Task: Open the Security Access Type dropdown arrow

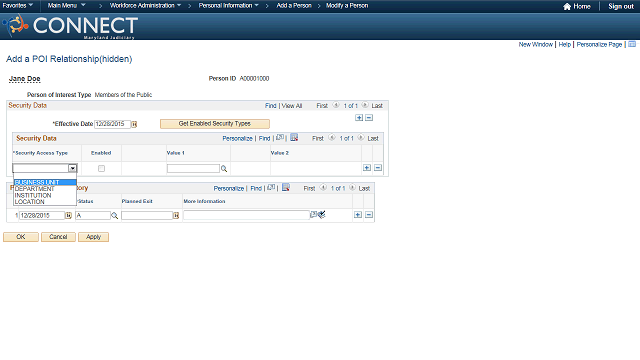Action: [x=72, y=168]
